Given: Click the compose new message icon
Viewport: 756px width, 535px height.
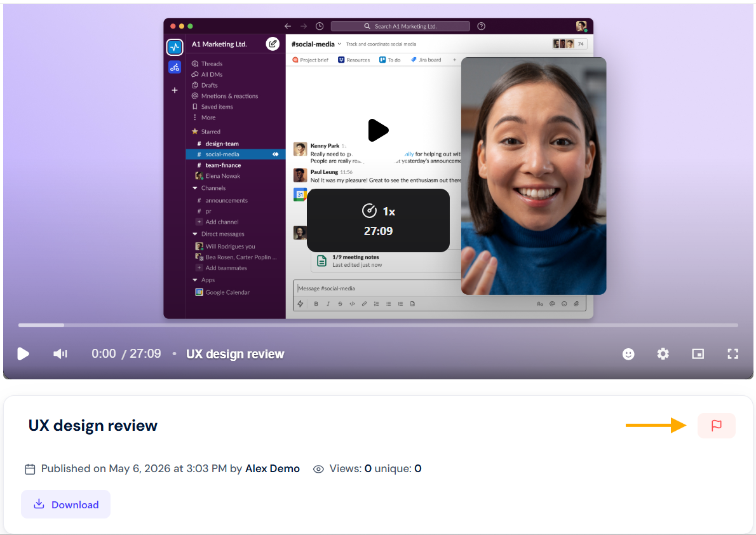Looking at the screenshot, I should pos(273,44).
